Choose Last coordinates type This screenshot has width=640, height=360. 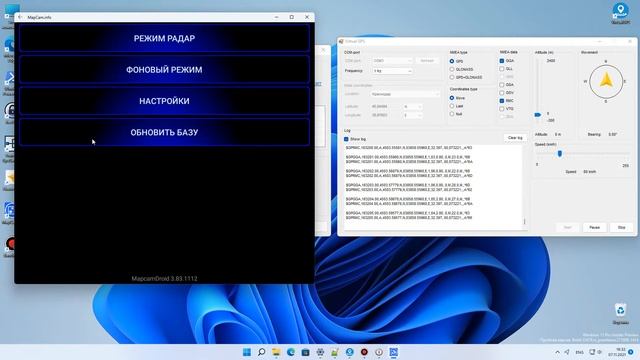pos(452,106)
